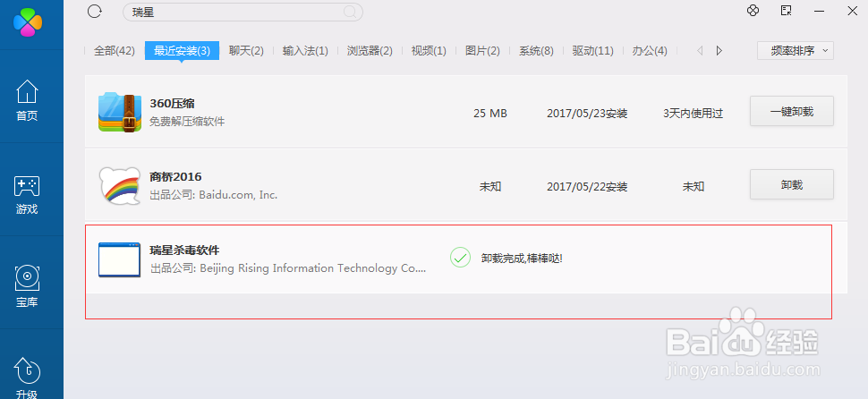868x399 pixels.
Task: Click the colorful clover app logo
Action: tap(28, 22)
